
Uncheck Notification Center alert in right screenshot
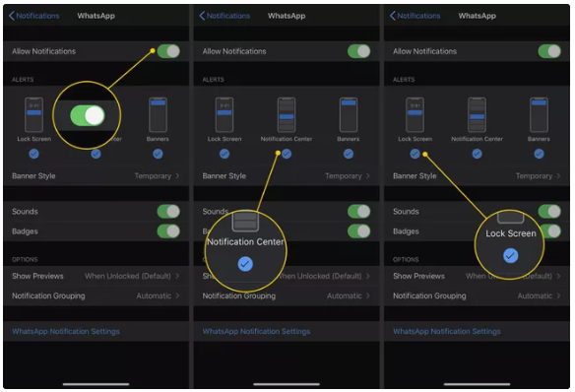click(477, 154)
